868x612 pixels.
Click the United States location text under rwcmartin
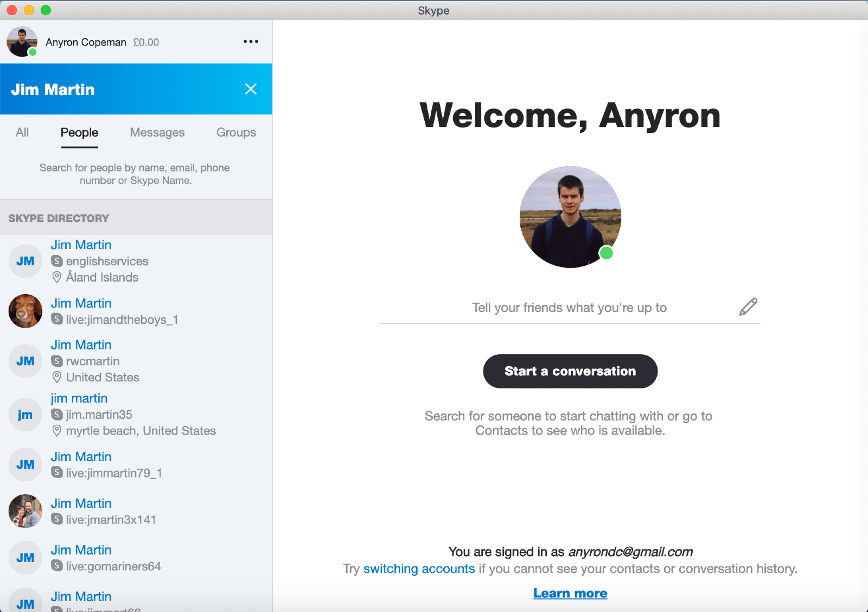103,377
